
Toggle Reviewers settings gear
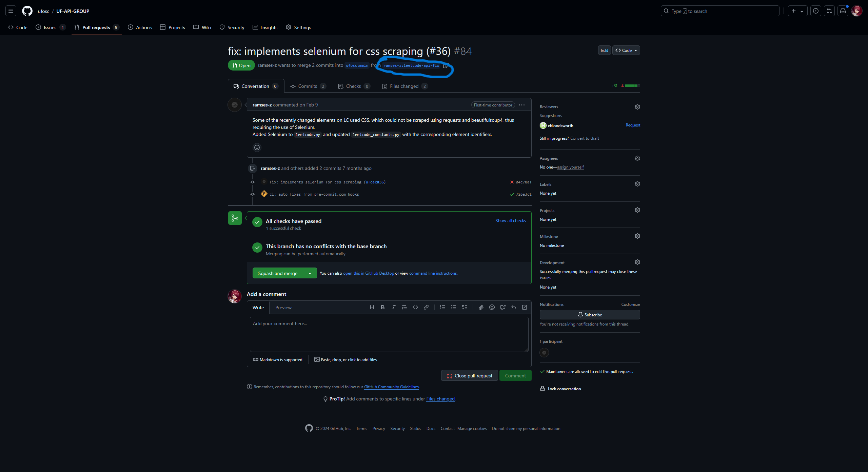point(637,107)
